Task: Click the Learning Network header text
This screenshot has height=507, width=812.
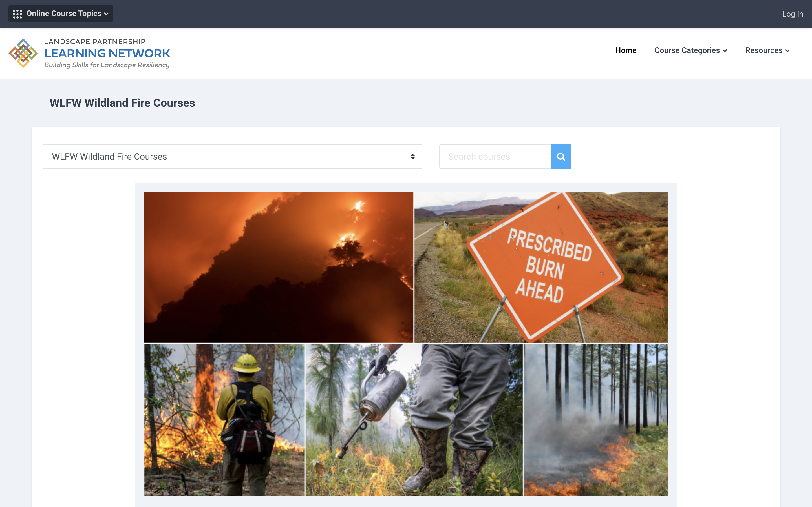Action: click(107, 53)
